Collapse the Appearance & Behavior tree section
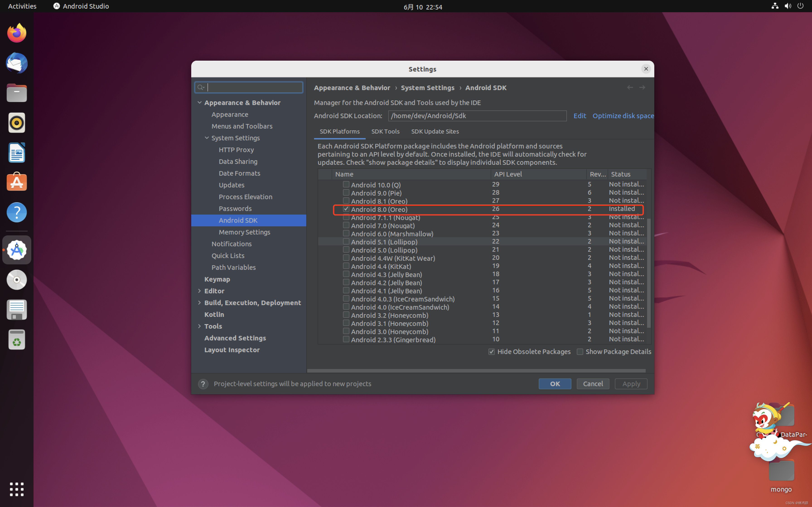The width and height of the screenshot is (812, 507). point(200,103)
